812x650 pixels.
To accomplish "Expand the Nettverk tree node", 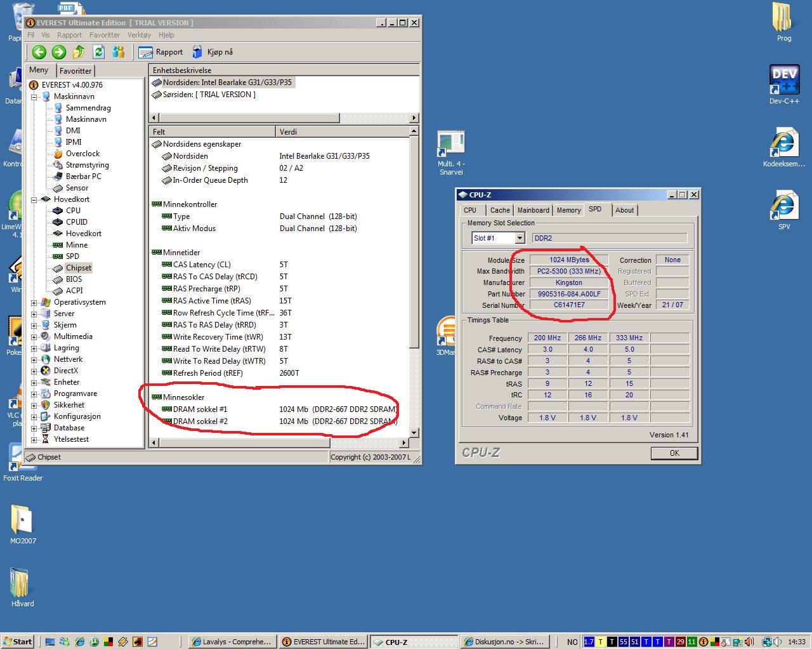I will click(x=34, y=359).
